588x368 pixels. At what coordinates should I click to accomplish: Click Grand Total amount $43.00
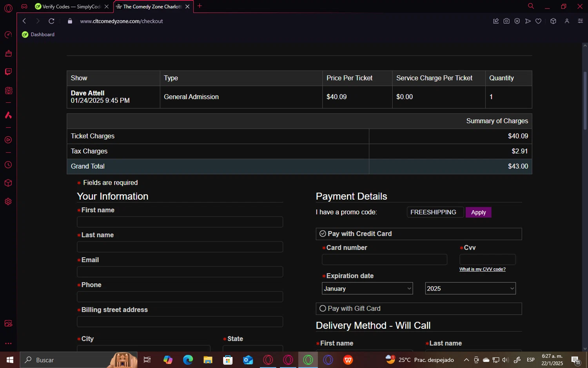[x=518, y=166]
